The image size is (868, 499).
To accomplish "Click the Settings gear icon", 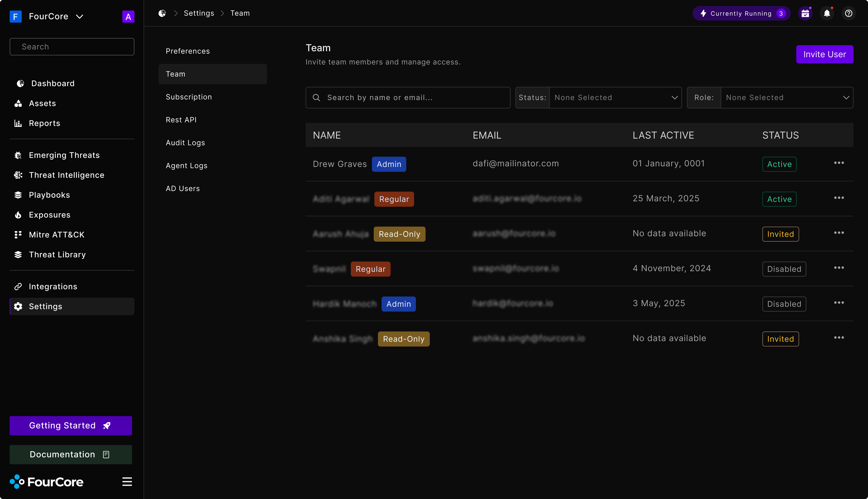I will point(18,306).
